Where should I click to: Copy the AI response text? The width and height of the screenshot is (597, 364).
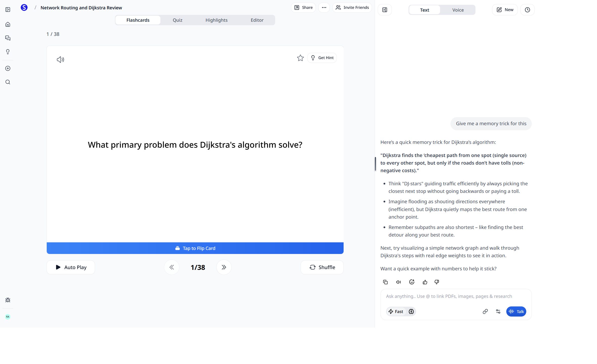pos(385,282)
